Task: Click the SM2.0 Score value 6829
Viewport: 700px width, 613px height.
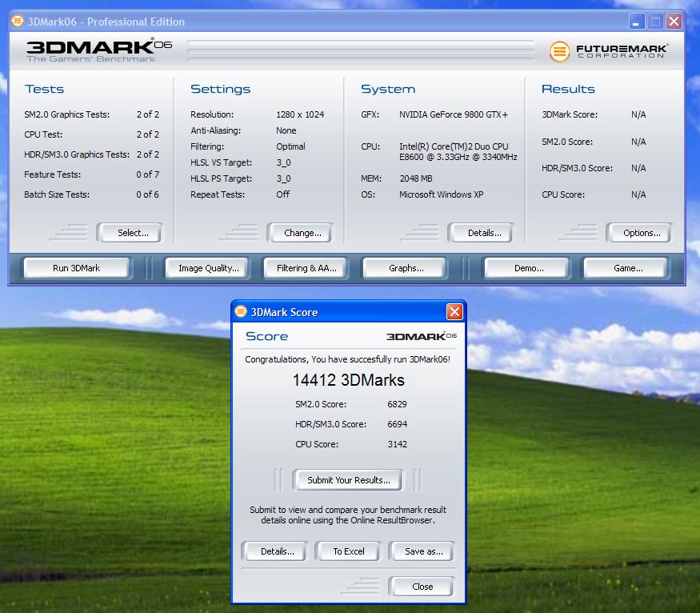Action: [397, 404]
